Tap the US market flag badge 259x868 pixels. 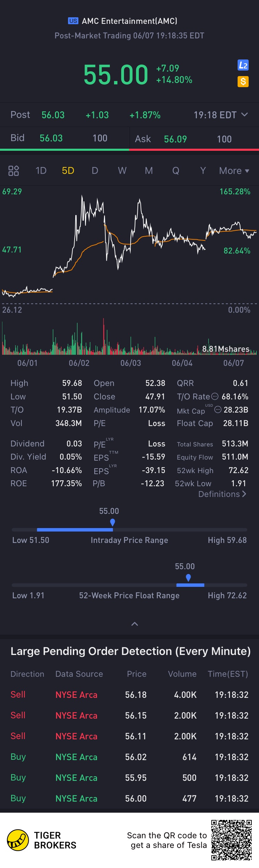point(73,21)
